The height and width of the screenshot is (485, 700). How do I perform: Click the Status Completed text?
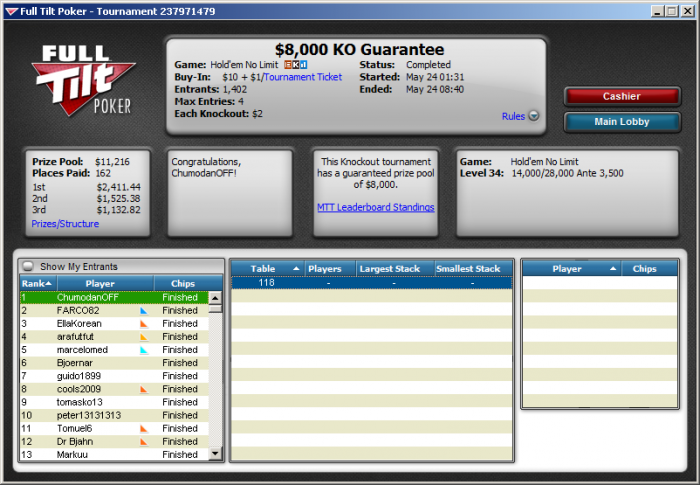point(405,65)
